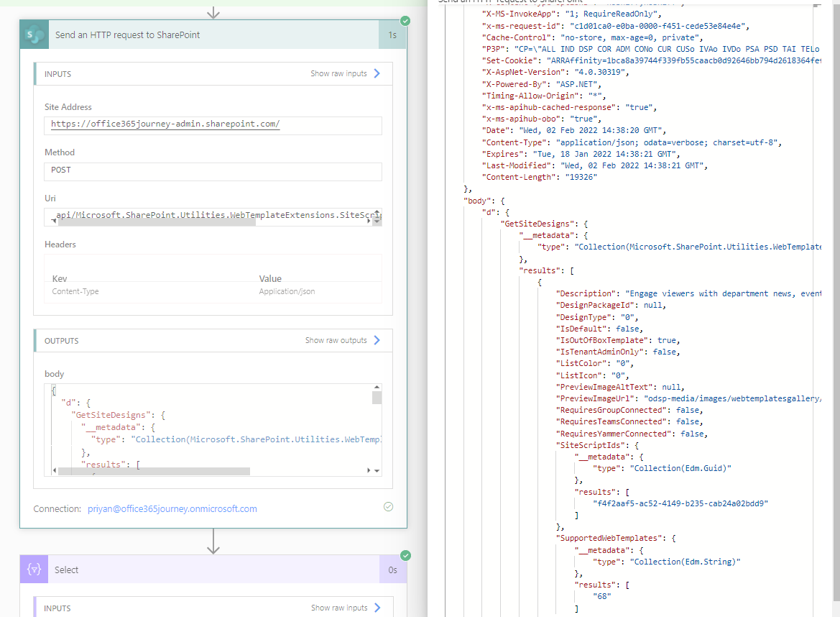840x617 pixels.
Task: Collapse the Send an HTTP request to SharePoint header
Action: (x=213, y=35)
